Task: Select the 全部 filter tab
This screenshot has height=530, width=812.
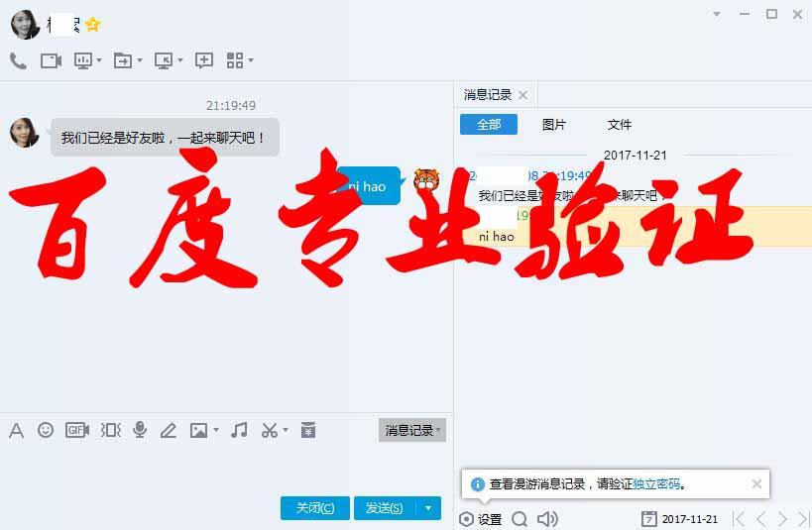Action: [489, 124]
